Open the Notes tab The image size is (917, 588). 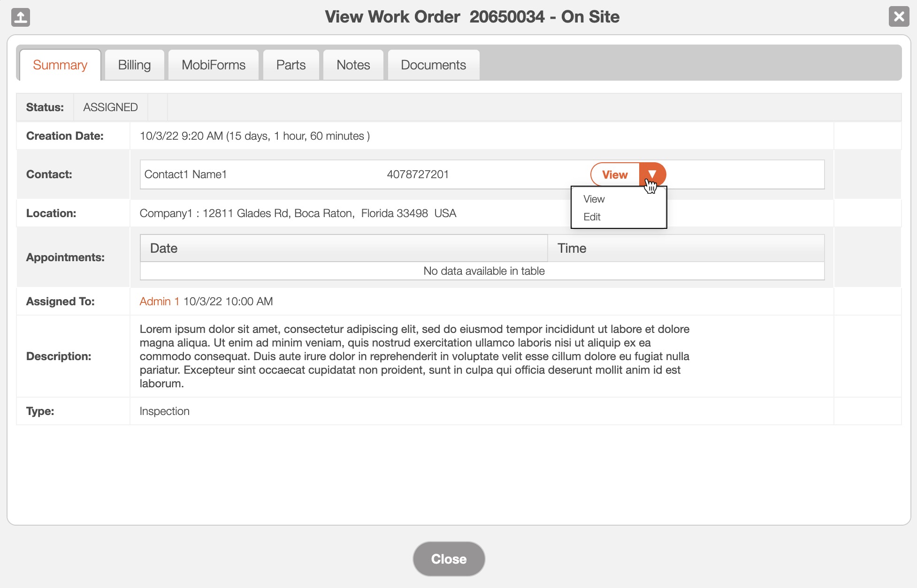click(353, 65)
